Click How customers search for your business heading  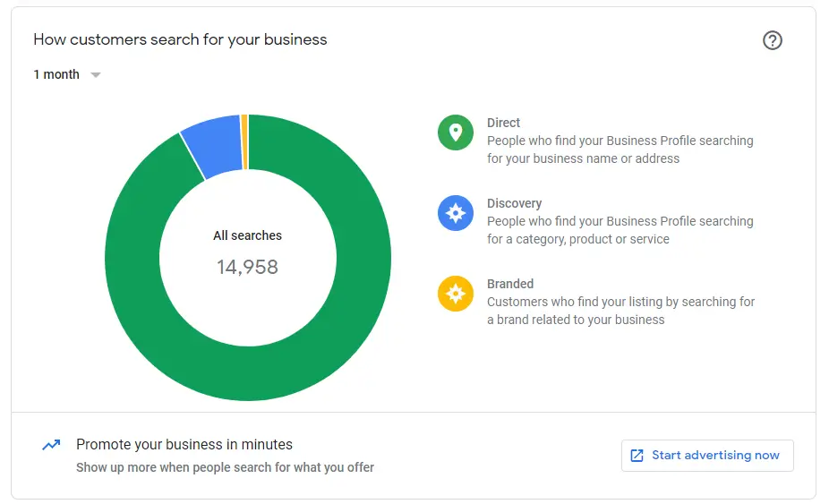[x=180, y=39]
